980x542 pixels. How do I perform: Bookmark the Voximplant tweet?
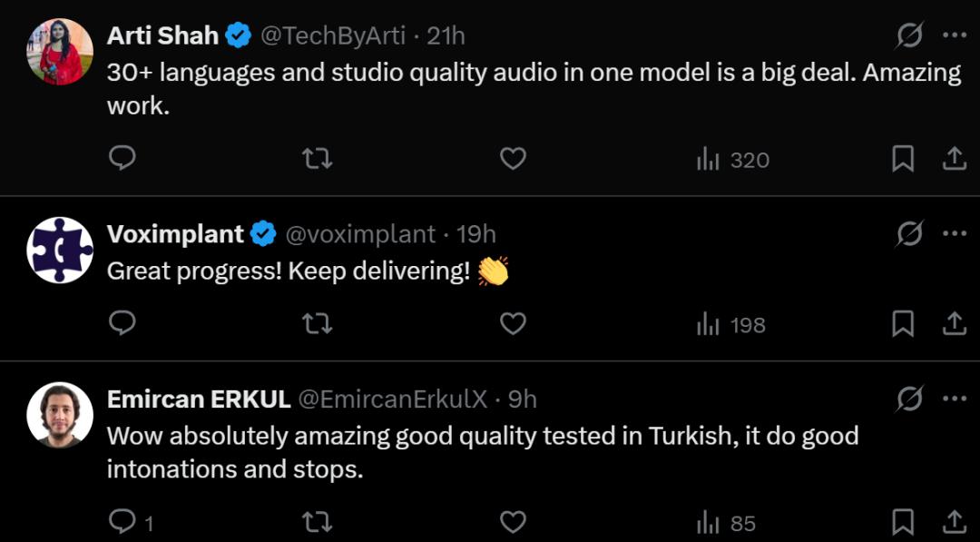[902, 324]
